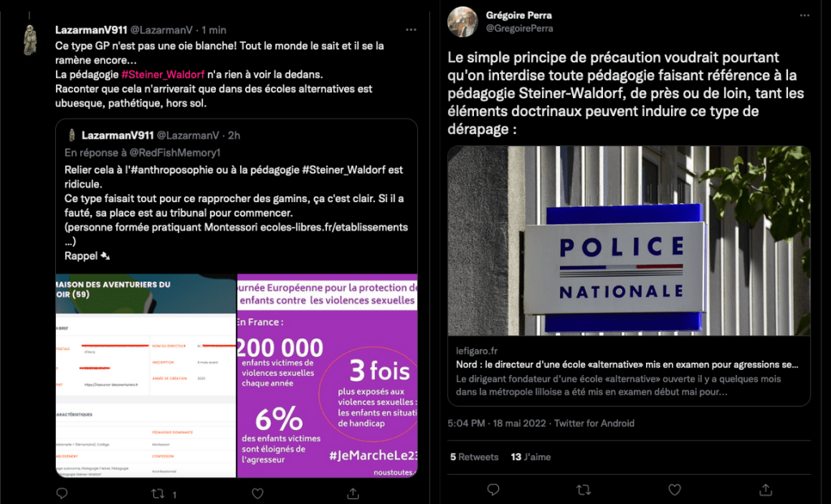Viewport: 831px width, 504px height.
Task: Open the Maison des Aventuriers screenshot image
Action: point(145,376)
